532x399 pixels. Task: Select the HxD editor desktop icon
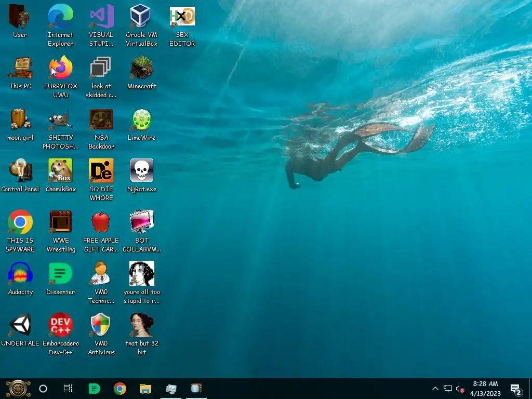tap(182, 25)
